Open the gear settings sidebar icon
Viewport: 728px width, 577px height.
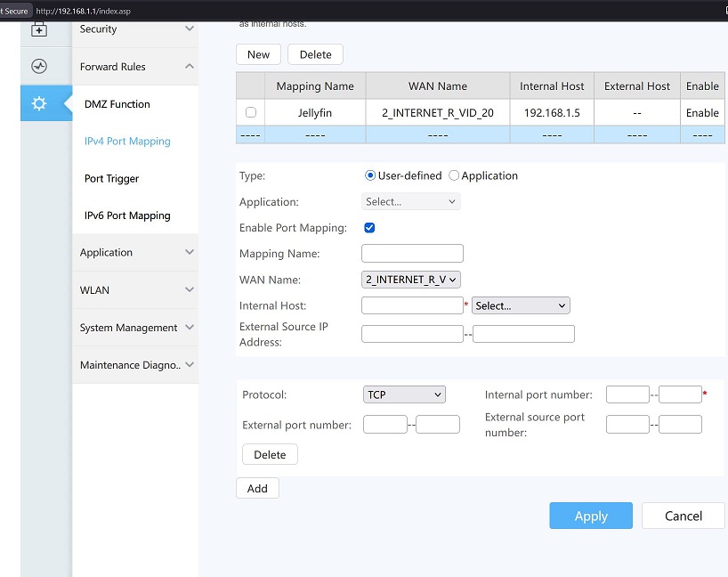point(39,103)
